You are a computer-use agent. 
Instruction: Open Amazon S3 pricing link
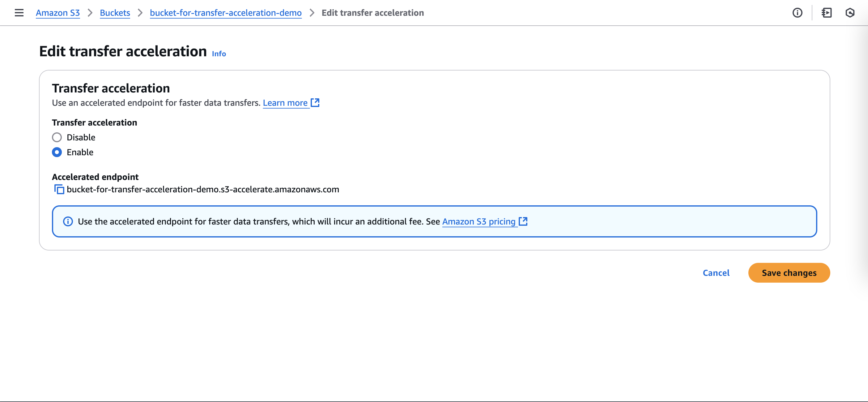[479, 221]
